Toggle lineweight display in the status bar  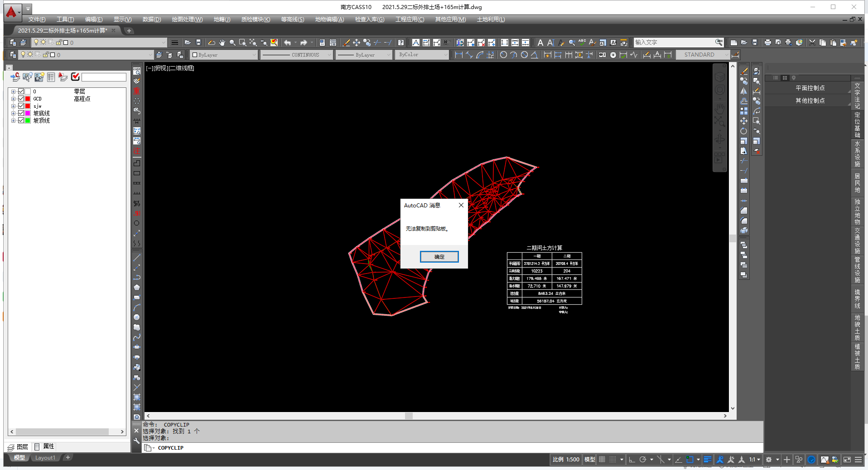[x=707, y=460]
